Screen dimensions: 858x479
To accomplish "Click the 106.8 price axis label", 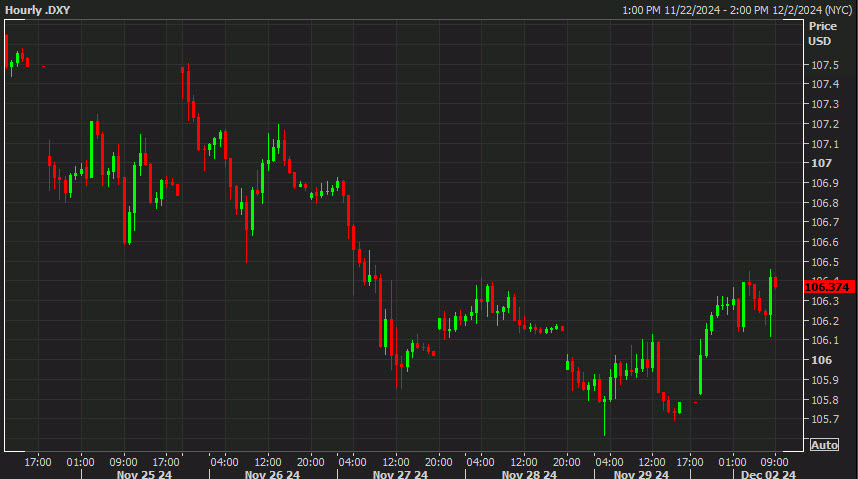I will pyautogui.click(x=825, y=203).
